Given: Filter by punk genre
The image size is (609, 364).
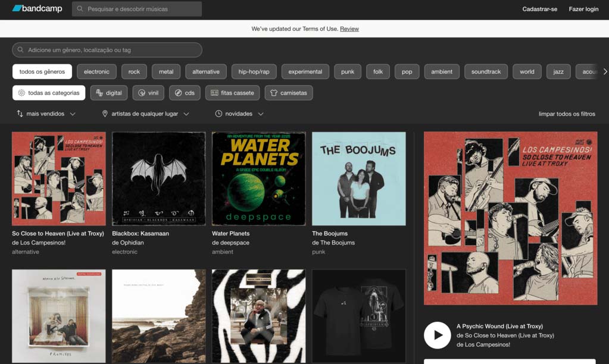Looking at the screenshot, I should tap(348, 71).
